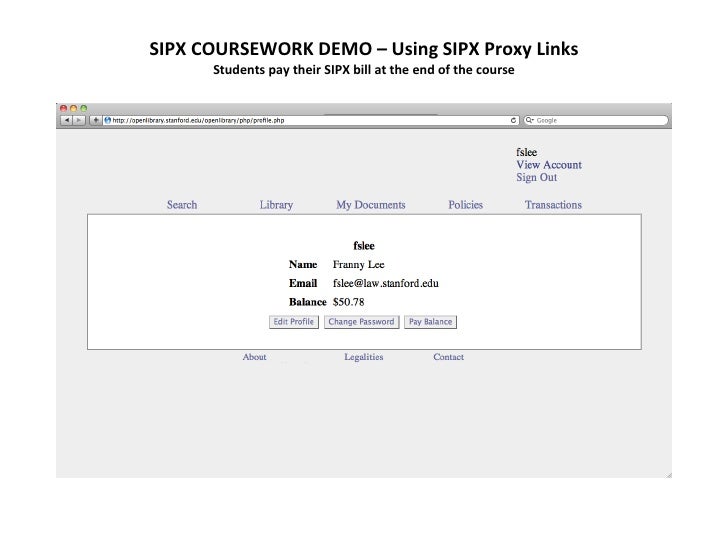
Task: Open the Legalities footer link
Action: [364, 357]
